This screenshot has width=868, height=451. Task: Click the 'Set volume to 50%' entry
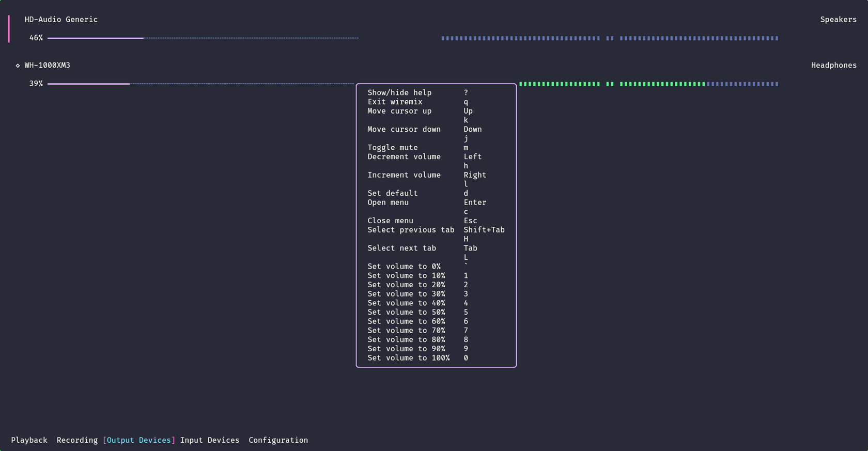tap(406, 313)
